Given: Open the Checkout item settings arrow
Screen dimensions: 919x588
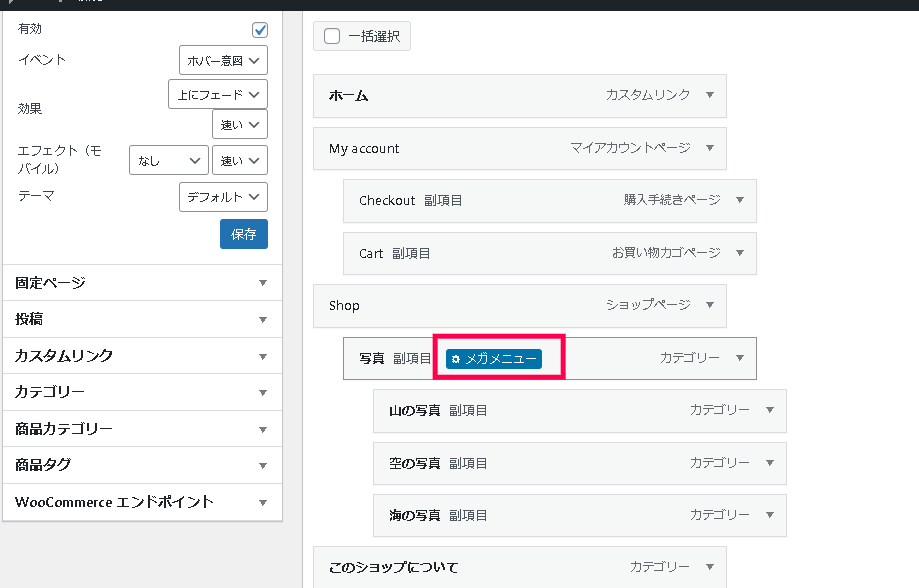Looking at the screenshot, I should coord(740,200).
